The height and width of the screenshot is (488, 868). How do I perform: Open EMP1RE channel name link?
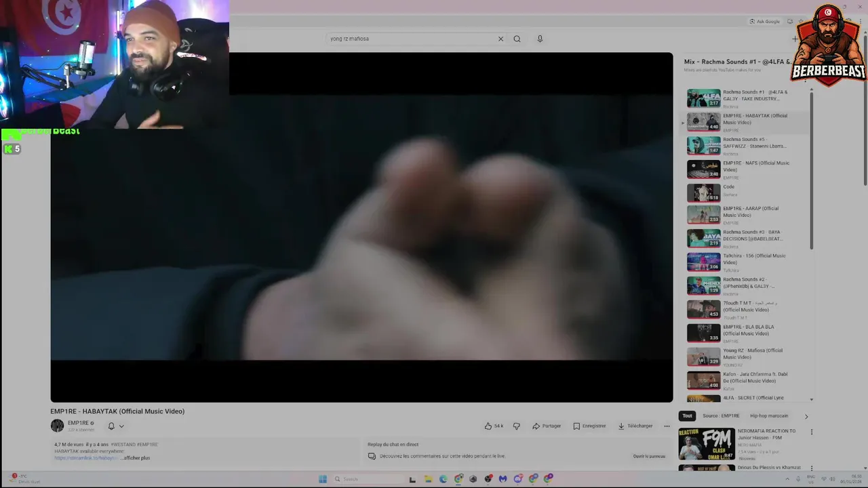click(x=78, y=423)
